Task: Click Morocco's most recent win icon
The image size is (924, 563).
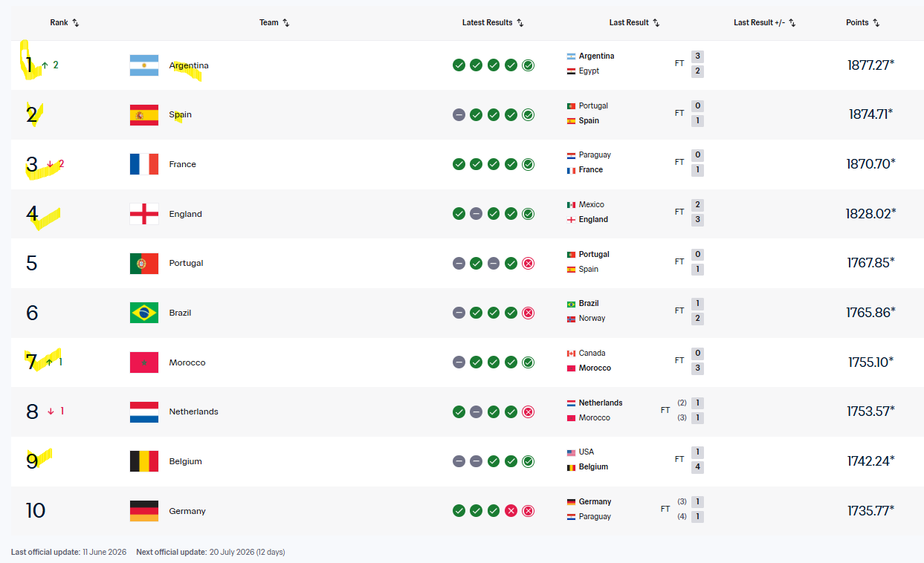Action: (x=529, y=362)
